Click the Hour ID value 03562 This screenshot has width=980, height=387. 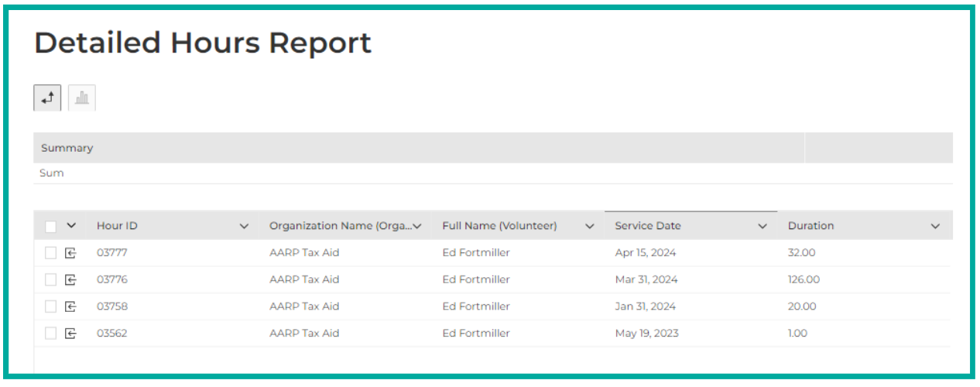[112, 333]
